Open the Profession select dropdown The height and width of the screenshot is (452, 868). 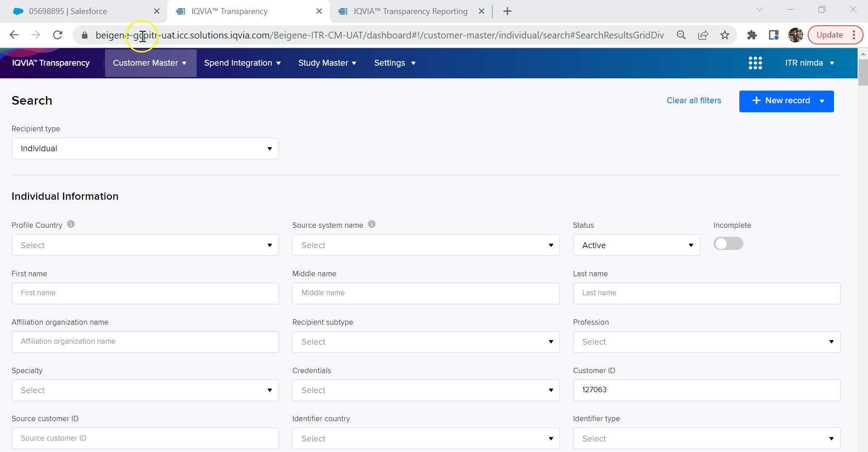[x=706, y=342]
